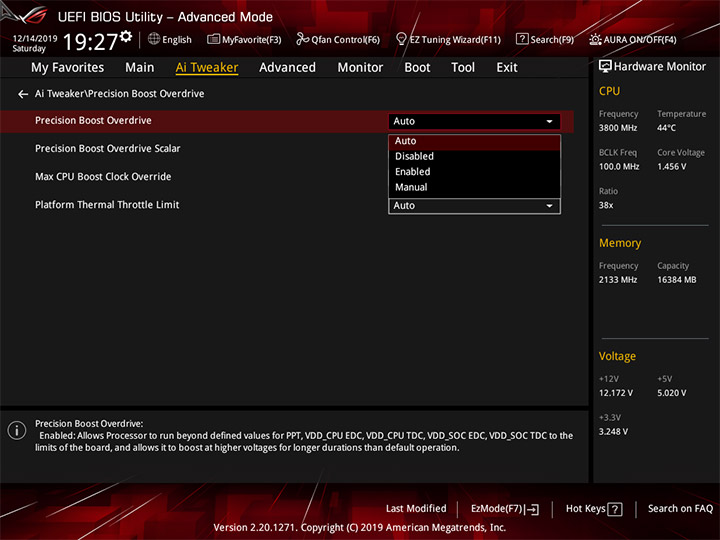
Task: Click the 19:27 clock display
Action: pyautogui.click(x=90, y=42)
